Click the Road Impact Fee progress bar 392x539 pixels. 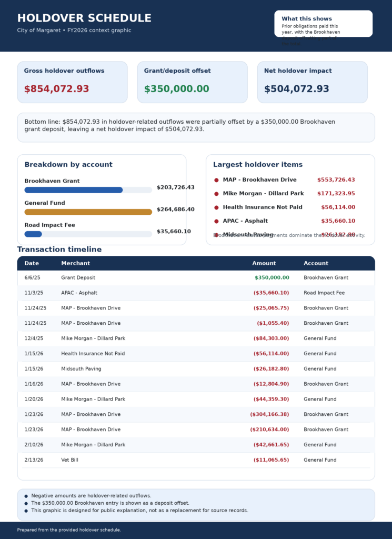click(33, 234)
